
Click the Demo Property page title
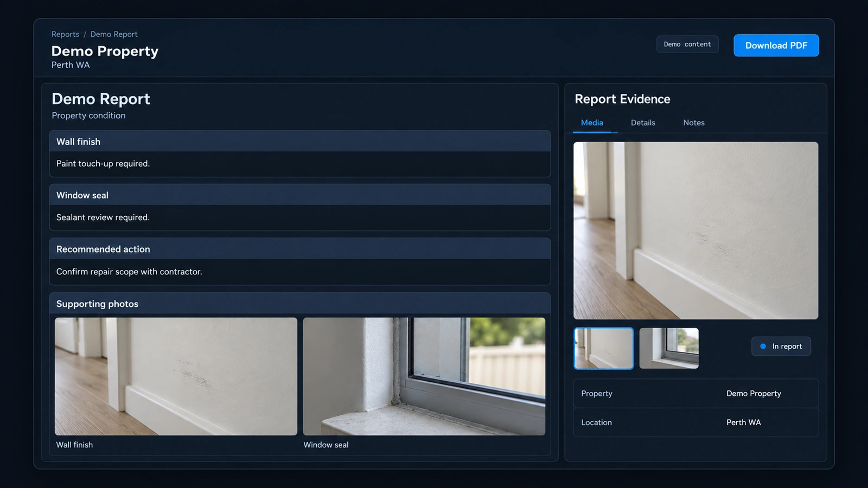point(105,51)
